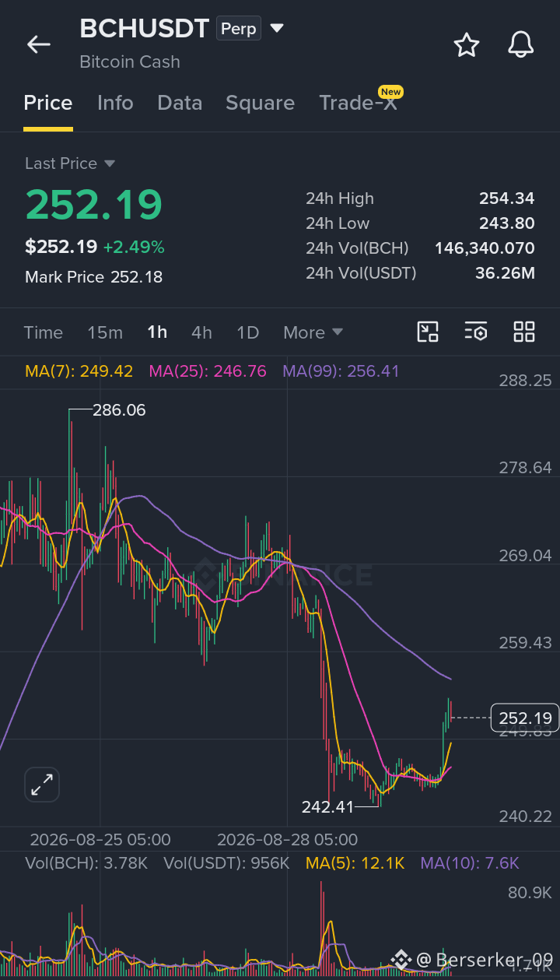This screenshot has height=980, width=560.
Task: Tap the current price tag 252.19 on axis
Action: [x=525, y=718]
